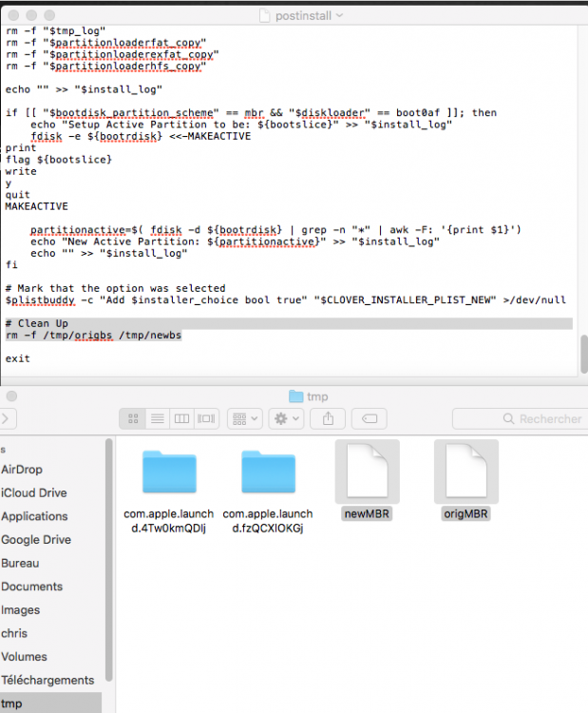588x713 pixels.
Task: Select the com.apple.launchd.fzQCXIOKGj folder
Action: click(268, 472)
